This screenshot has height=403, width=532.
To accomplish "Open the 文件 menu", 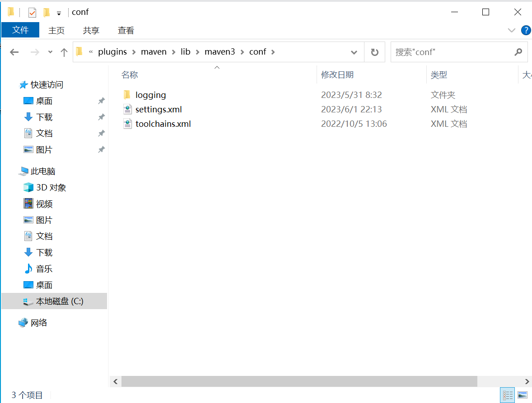I will pyautogui.click(x=20, y=30).
